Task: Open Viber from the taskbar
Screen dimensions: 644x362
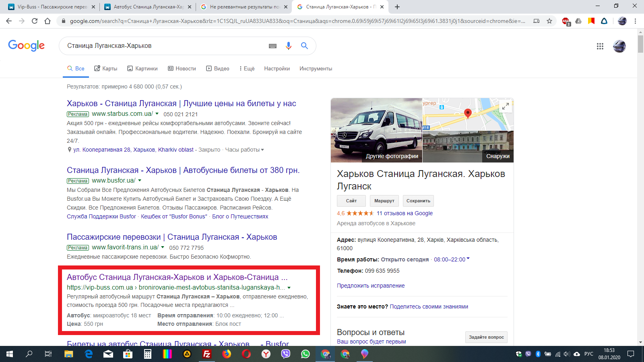Action: [286, 354]
